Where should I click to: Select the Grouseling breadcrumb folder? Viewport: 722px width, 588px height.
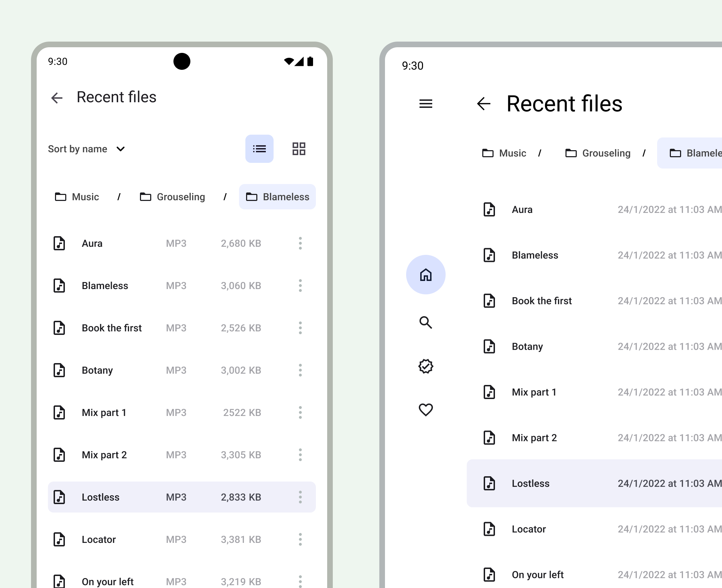(171, 197)
